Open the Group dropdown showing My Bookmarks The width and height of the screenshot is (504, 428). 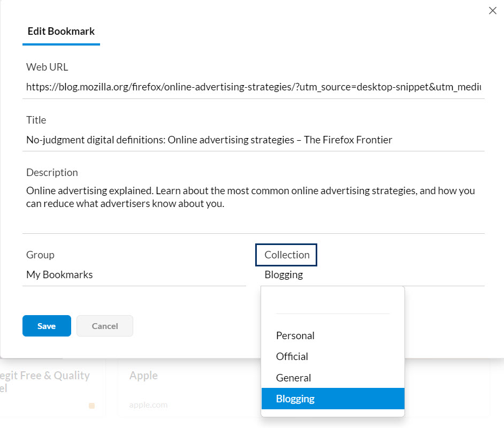[x=134, y=275]
